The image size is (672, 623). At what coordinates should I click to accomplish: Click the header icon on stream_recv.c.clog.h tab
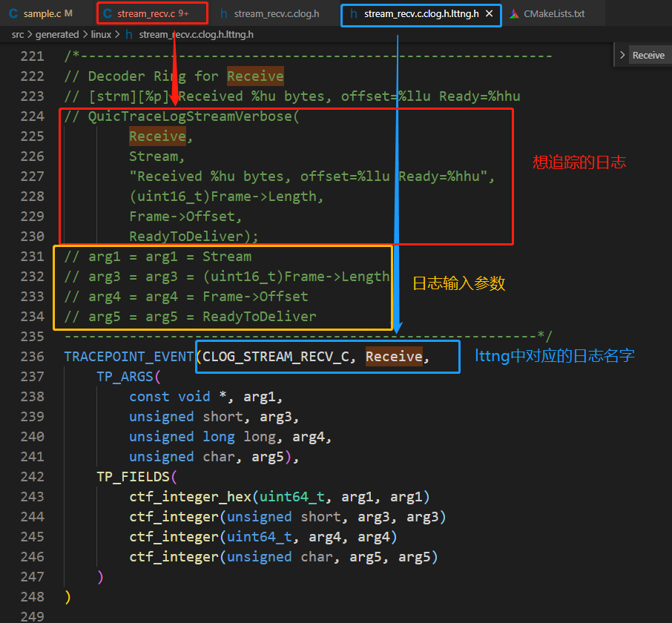pyautogui.click(x=223, y=13)
